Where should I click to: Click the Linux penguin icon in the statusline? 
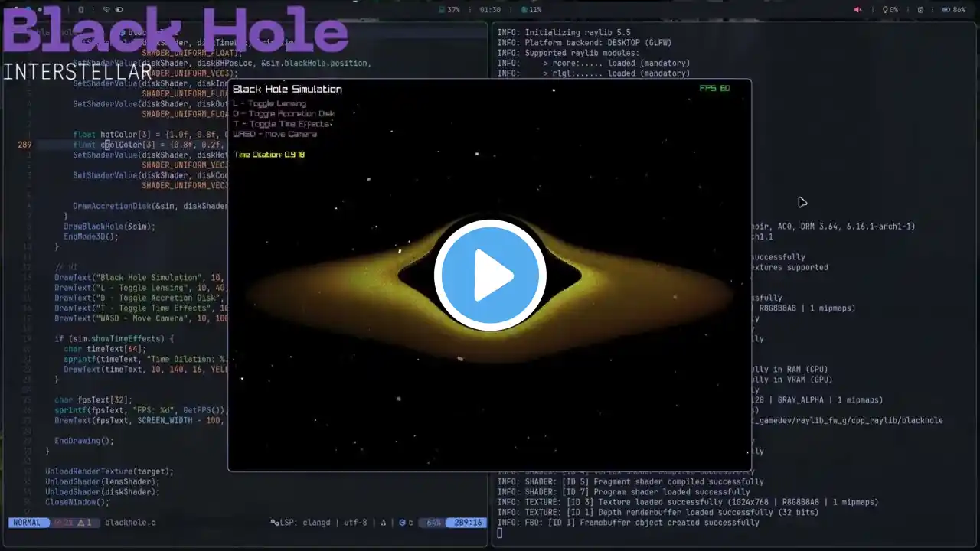(384, 523)
